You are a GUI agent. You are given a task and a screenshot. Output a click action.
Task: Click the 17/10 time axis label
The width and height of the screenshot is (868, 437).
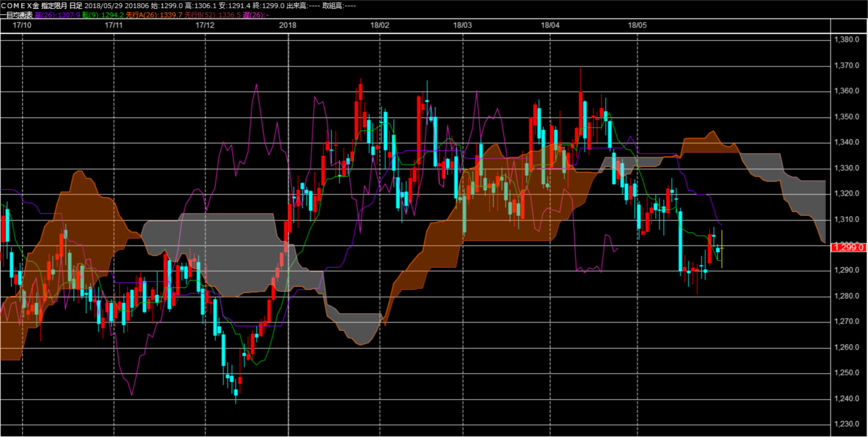22,25
